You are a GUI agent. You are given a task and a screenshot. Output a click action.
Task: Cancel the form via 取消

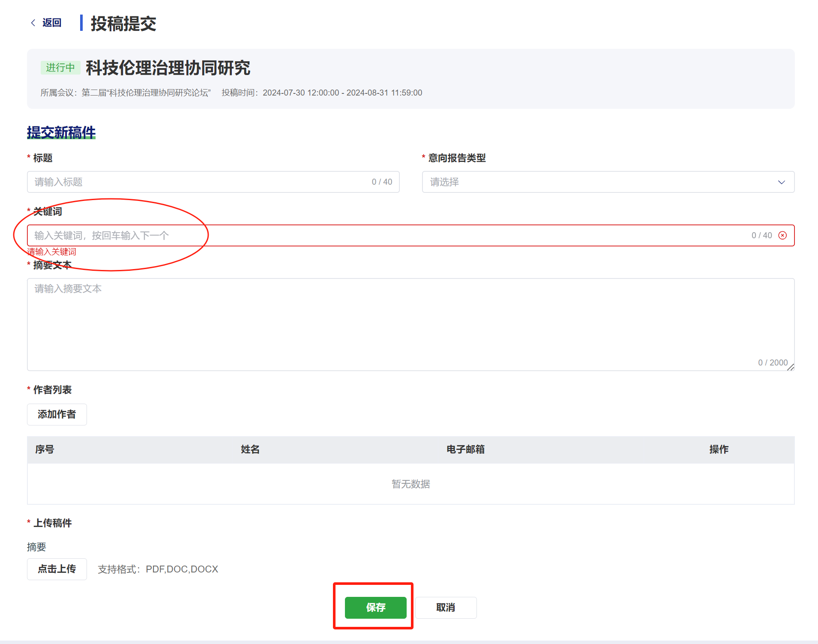pos(446,608)
